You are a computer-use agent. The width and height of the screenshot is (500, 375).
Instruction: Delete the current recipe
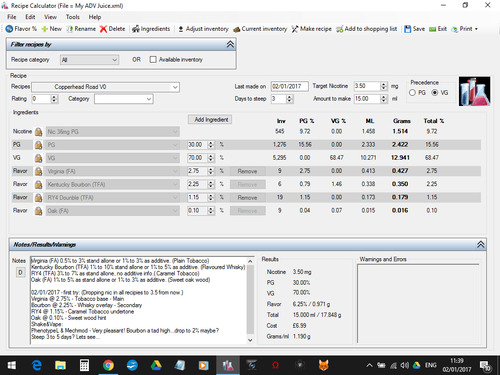tap(113, 29)
